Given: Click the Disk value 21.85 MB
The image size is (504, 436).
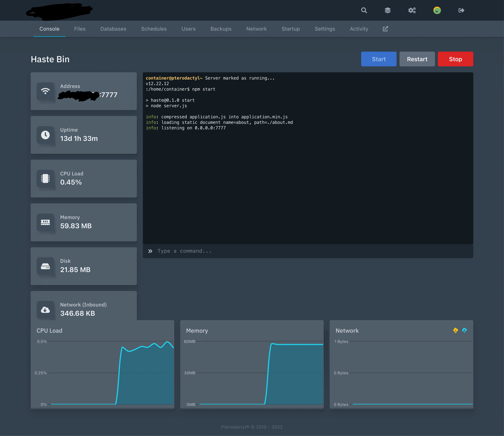Looking at the screenshot, I should click(75, 270).
